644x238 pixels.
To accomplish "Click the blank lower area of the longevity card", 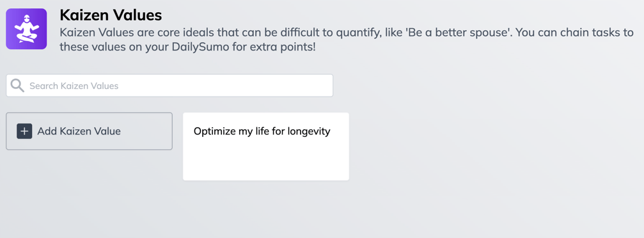I will (266, 163).
